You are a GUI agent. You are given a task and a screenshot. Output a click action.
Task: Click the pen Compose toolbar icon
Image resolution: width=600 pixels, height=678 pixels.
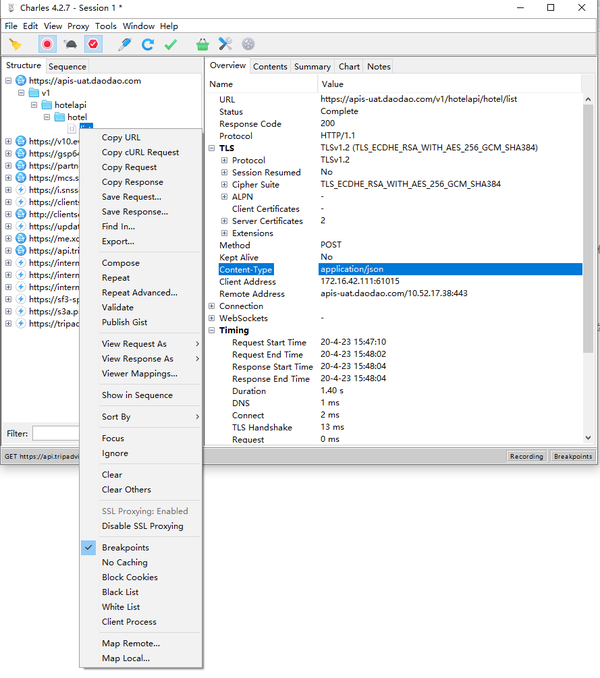point(125,44)
